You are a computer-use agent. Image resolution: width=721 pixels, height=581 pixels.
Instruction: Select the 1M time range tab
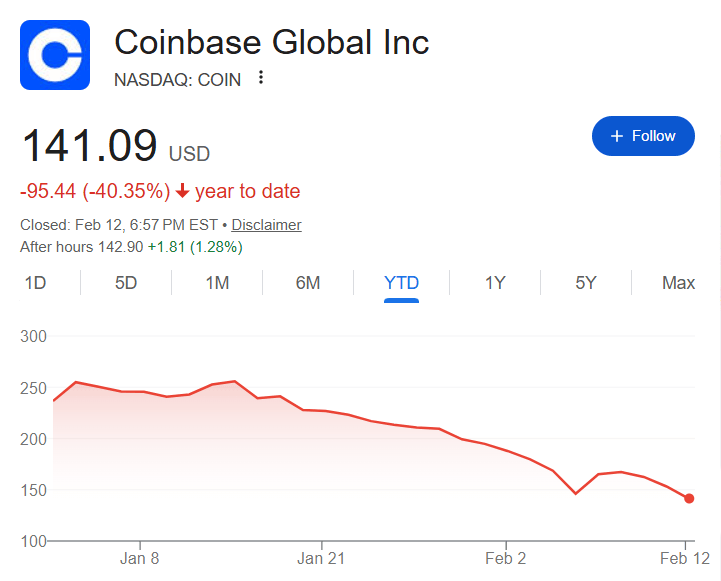coord(217,283)
